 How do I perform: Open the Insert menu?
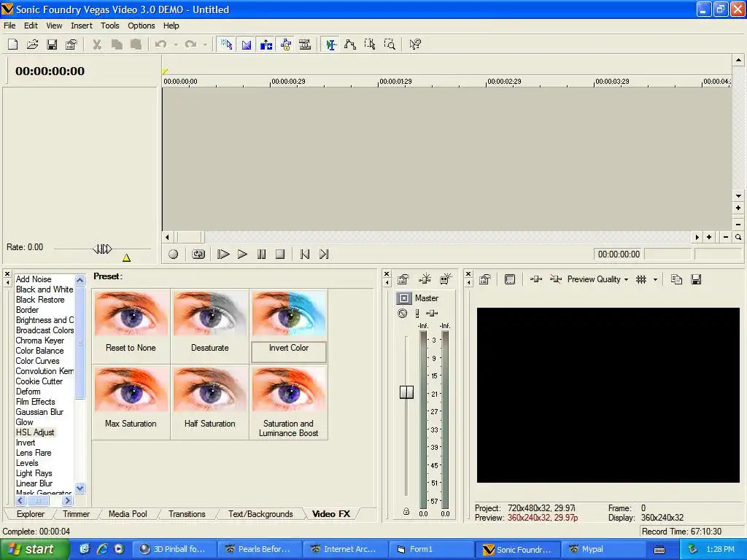(x=82, y=26)
